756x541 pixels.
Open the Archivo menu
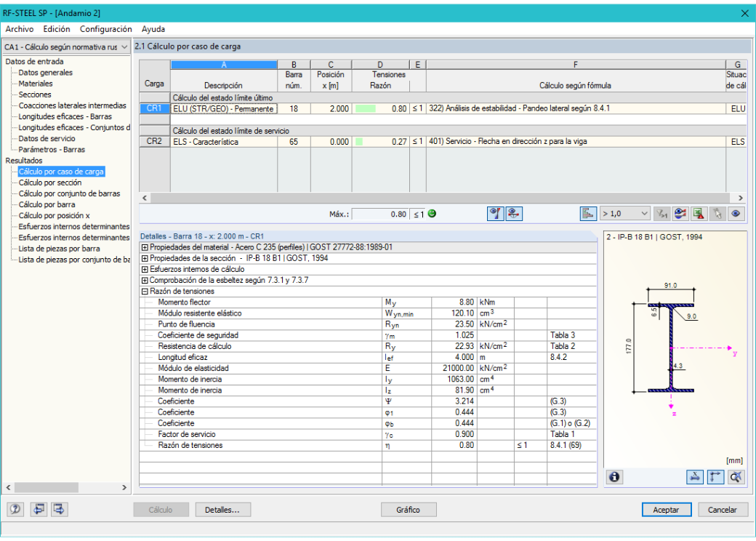20,29
